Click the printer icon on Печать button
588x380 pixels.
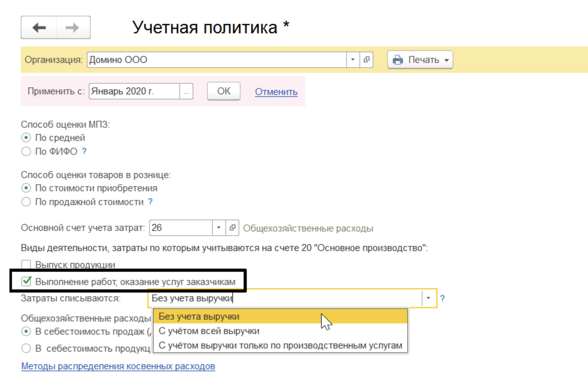[398, 59]
